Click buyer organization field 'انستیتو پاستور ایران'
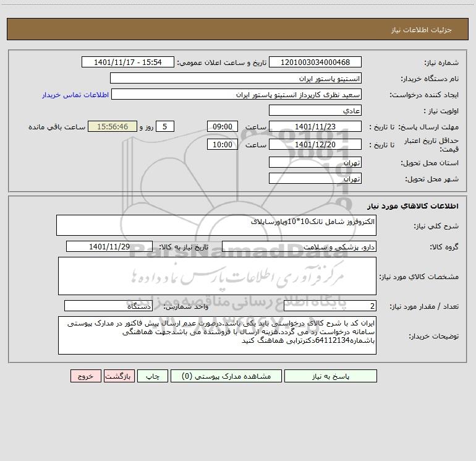Viewport: 476px width, 461px height. click(236, 78)
